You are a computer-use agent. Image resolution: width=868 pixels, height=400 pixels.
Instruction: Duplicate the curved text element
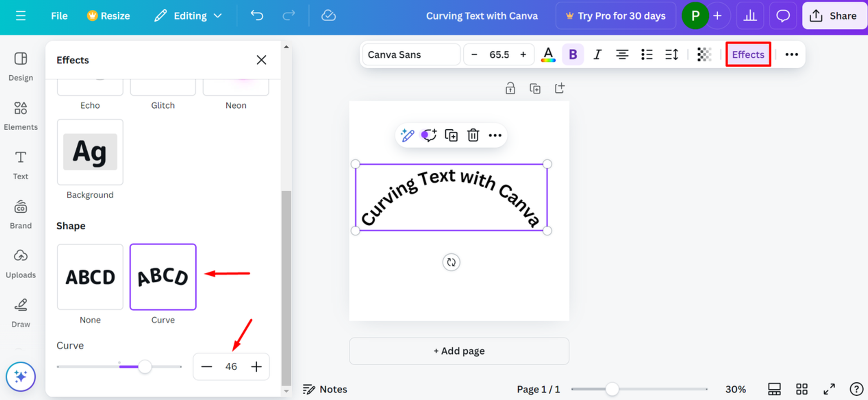[x=451, y=135]
